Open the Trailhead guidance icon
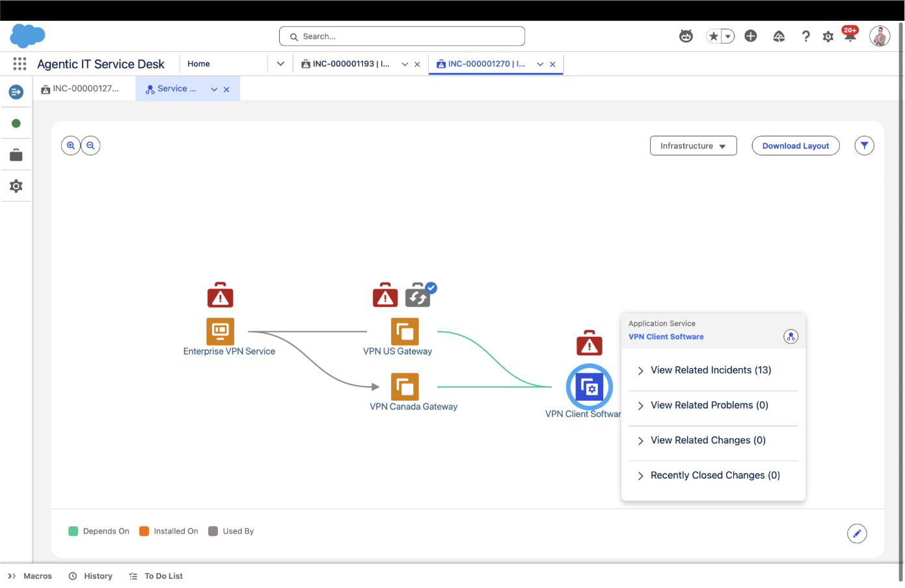Image resolution: width=905 pixels, height=588 pixels. (x=779, y=36)
